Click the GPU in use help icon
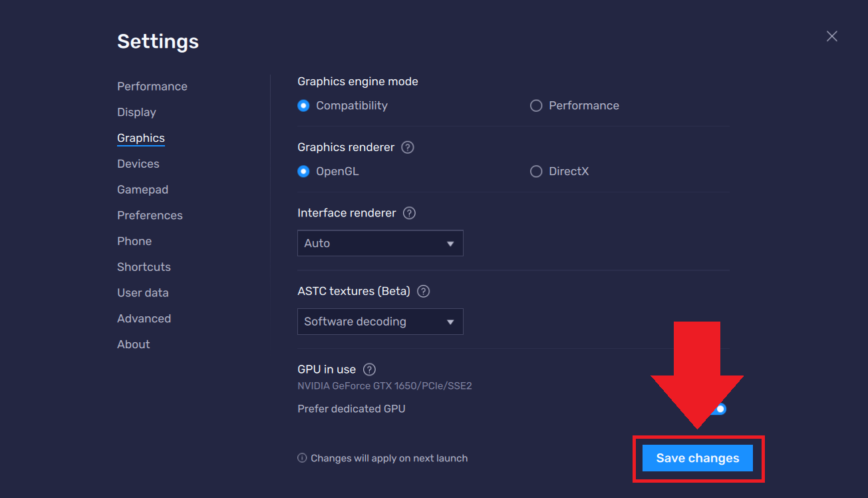Viewport: 868px width, 498px height. click(x=368, y=369)
